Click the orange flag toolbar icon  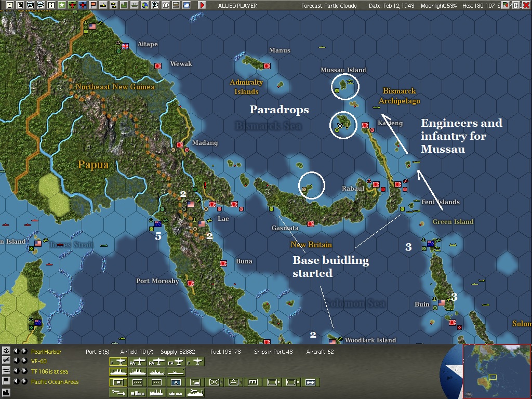(93, 5)
